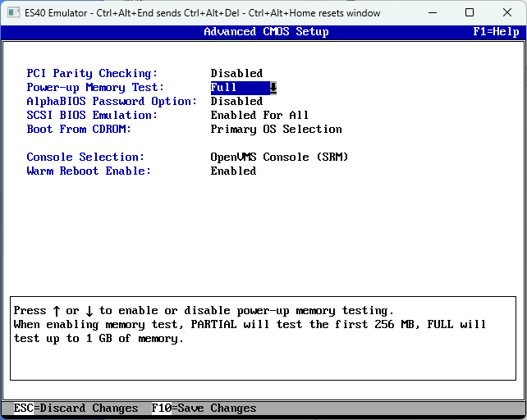
Task: Select Warm Reboot Enable Enabled value
Action: pyautogui.click(x=233, y=171)
